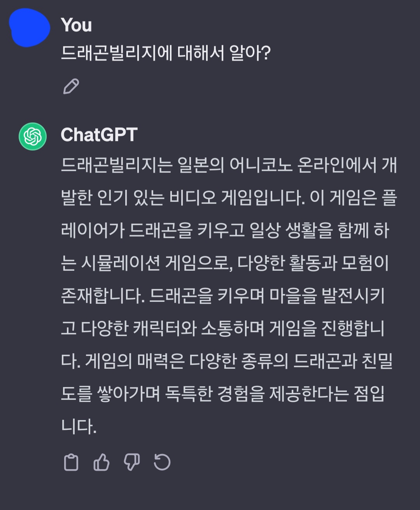Click the word "시뮬레이션" in the response
Screen dimensions: 420x510
(120, 263)
